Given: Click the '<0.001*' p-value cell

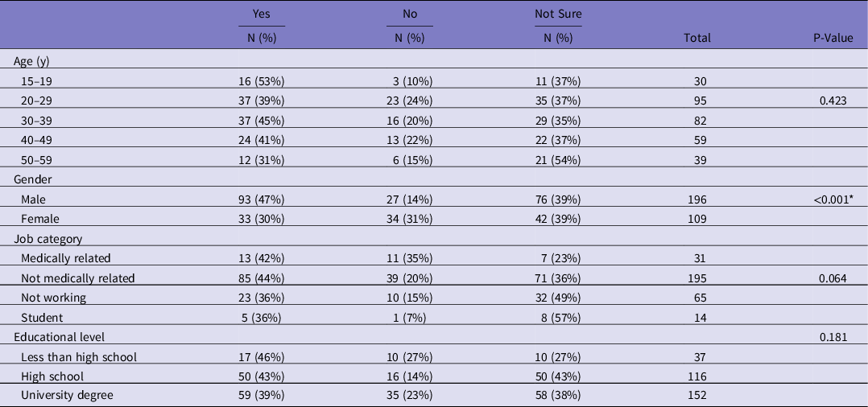Looking at the screenshot, I should pyautogui.click(x=829, y=199).
